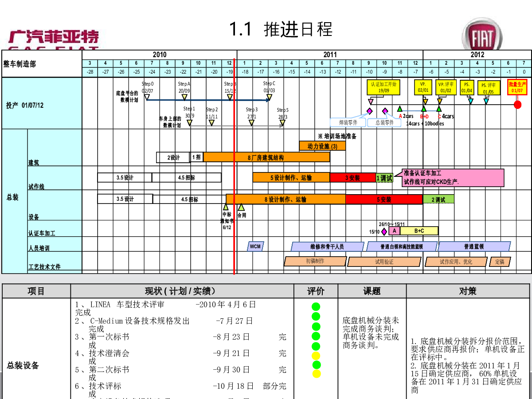Screen dimensions: 532x399
Task: Select the PS.评审 01/05 yellow box
Action: click(489, 88)
